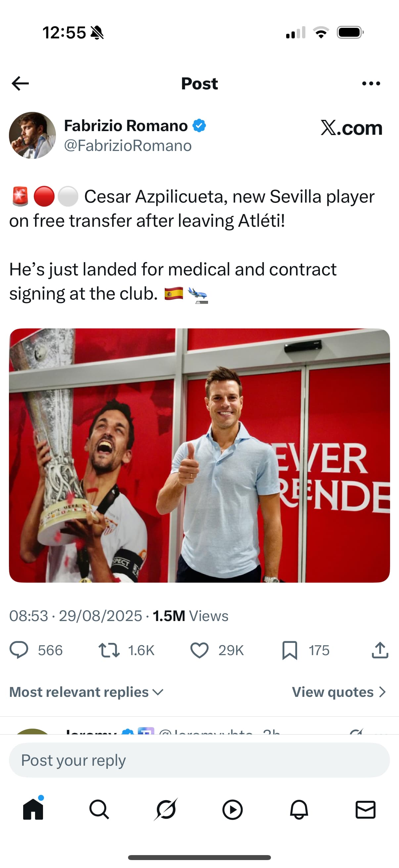Viewport: 399px width, 868px height.
Task: Expand the Most relevant replies sort dropdown
Action: [x=86, y=692]
